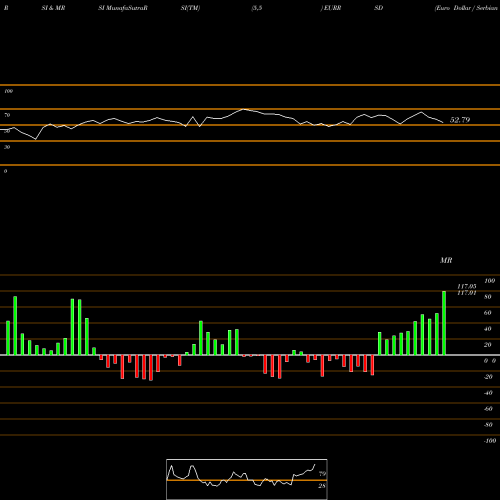Screen dimensions: 500x500
Task: Click the Euro Dollar / Serbian title text
Action: coord(466,8)
